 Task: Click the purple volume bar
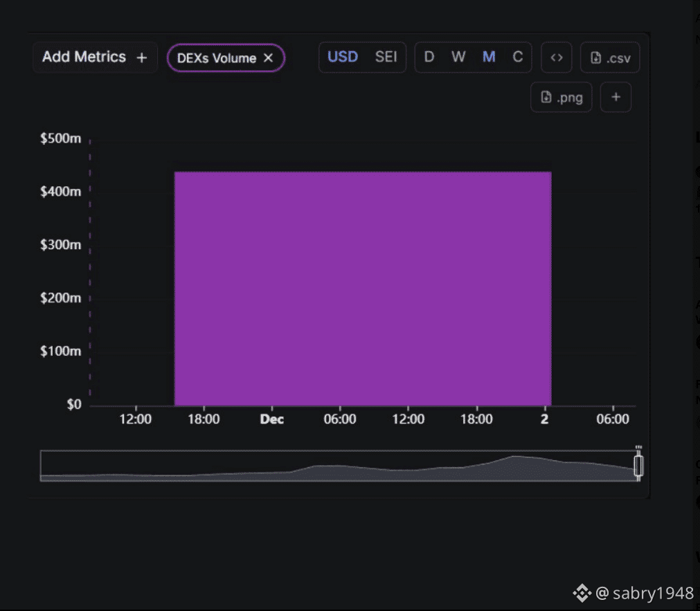click(x=363, y=289)
